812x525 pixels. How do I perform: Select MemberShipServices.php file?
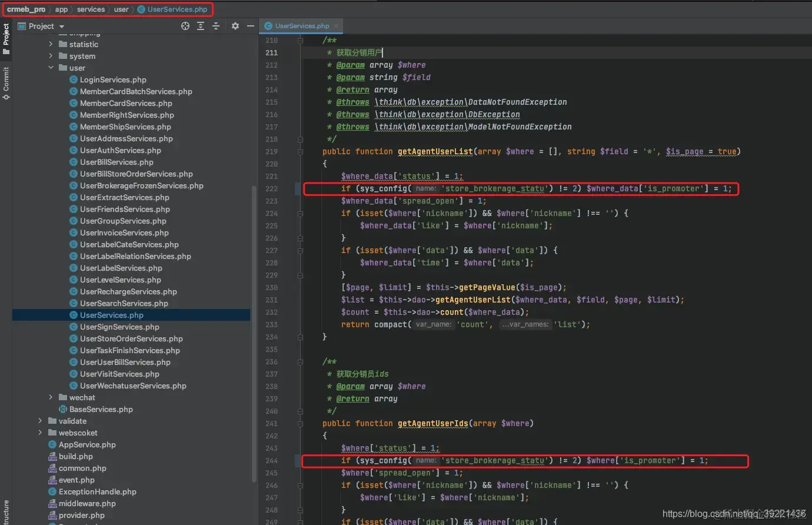[125, 127]
